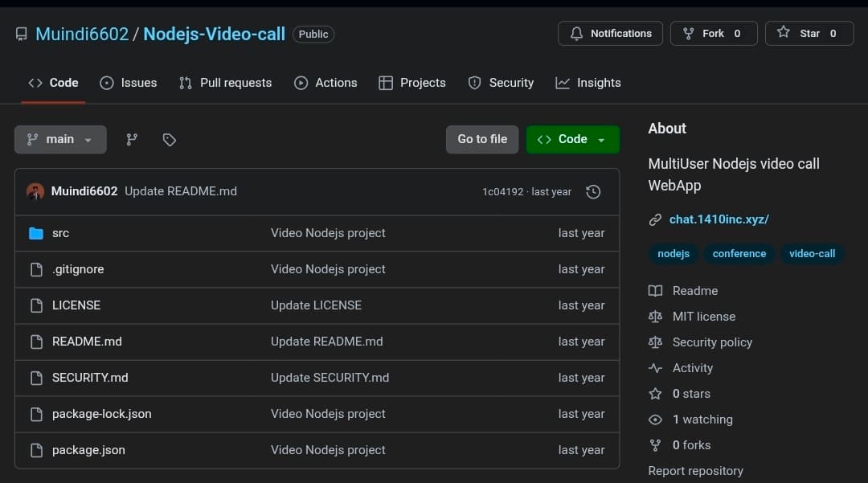The image size is (868, 483).
Task: Click the watching eye icon
Action: pyautogui.click(x=655, y=419)
